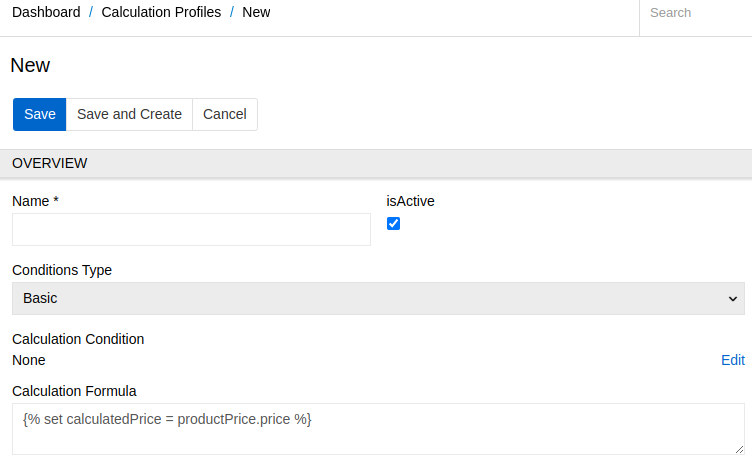Click the New page heading
Screen dimensions: 752x463
tap(30, 65)
